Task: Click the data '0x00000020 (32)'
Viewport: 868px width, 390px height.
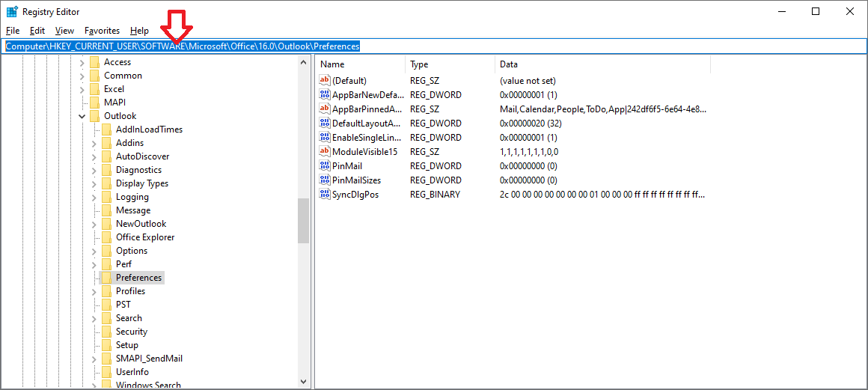Action: point(531,123)
